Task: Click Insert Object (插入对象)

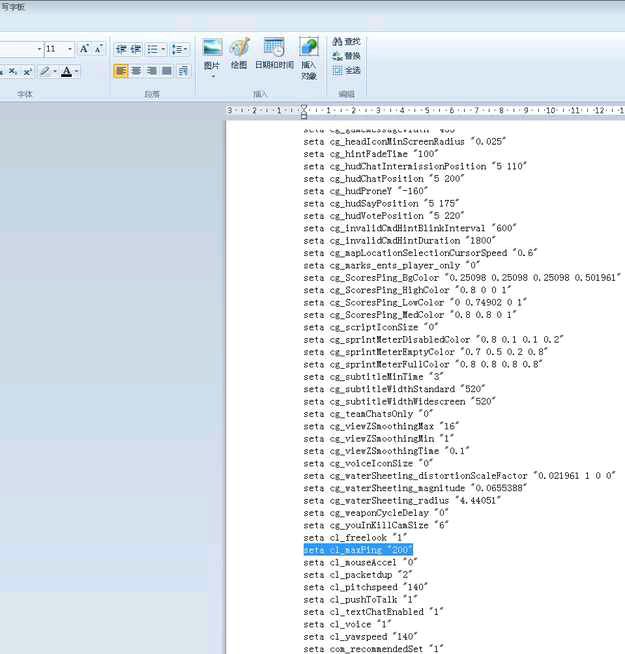Action: point(309,58)
